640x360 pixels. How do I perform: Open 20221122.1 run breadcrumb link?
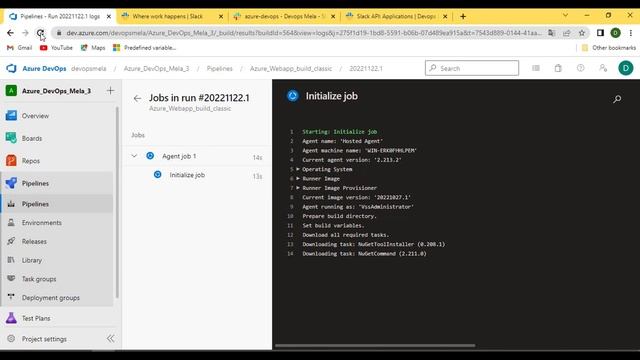[366, 69]
